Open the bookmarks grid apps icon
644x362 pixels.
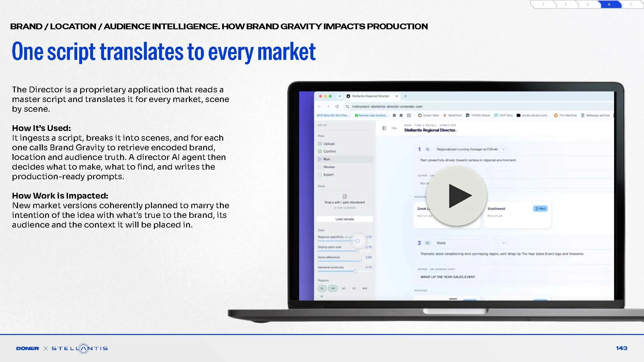pyautogui.click(x=409, y=115)
